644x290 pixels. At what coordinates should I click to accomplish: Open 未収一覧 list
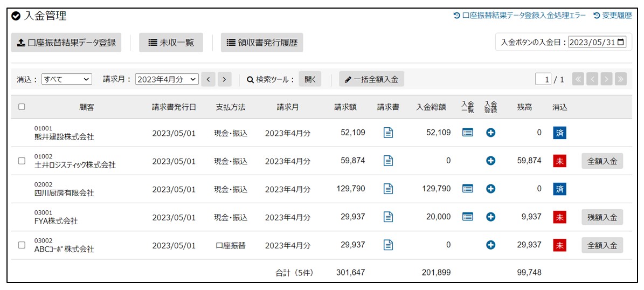click(x=171, y=43)
